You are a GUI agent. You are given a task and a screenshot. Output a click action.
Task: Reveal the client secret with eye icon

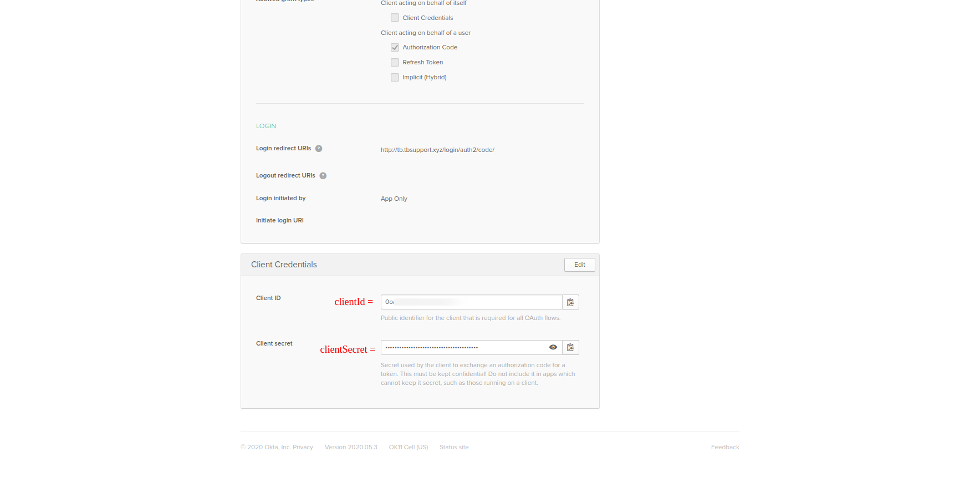[x=553, y=348]
